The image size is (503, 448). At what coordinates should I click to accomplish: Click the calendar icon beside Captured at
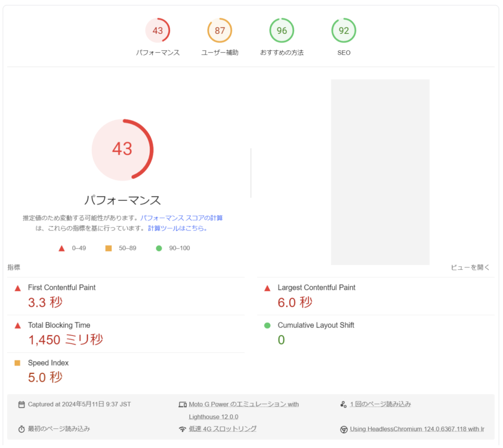coord(21,405)
